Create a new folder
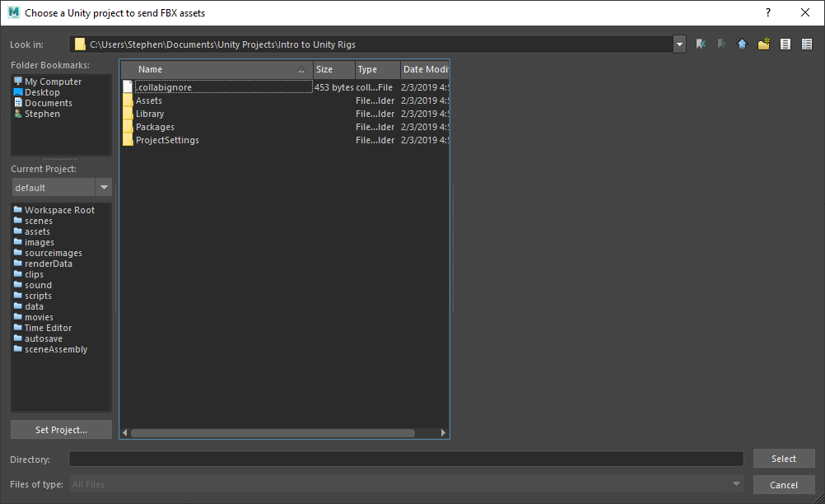 pyautogui.click(x=764, y=44)
